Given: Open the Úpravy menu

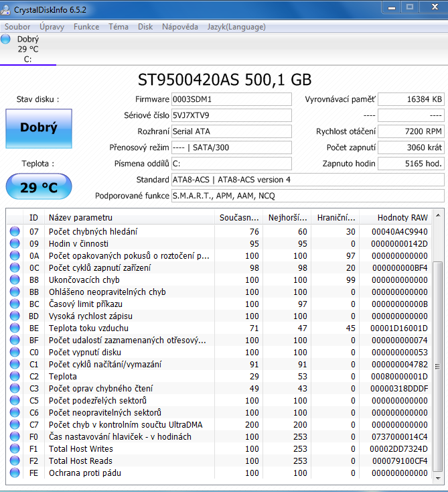Looking at the screenshot, I should coord(52,27).
